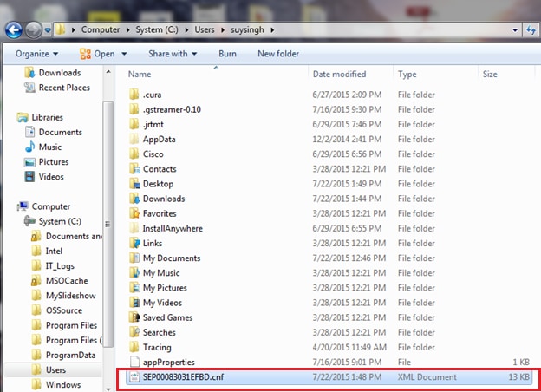The image size is (541, 392).
Task: Select the MSOCache folder in the tree
Action: tap(59, 280)
